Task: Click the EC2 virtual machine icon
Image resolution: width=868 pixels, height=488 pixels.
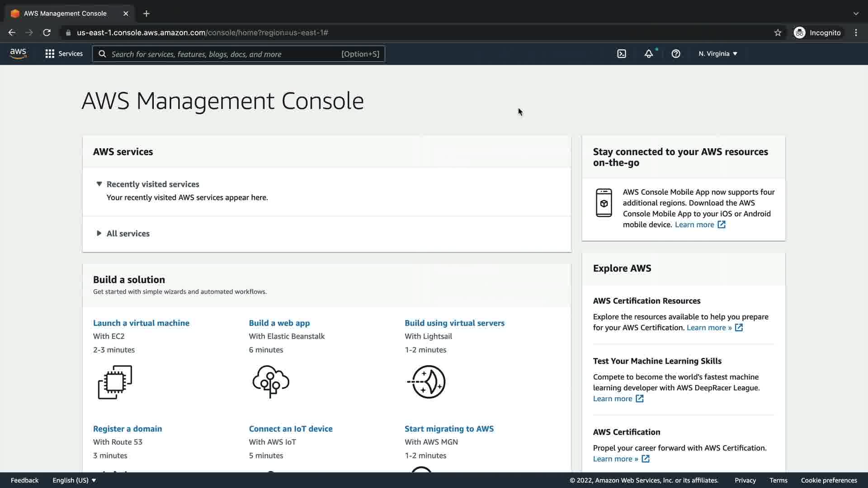Action: click(x=115, y=382)
